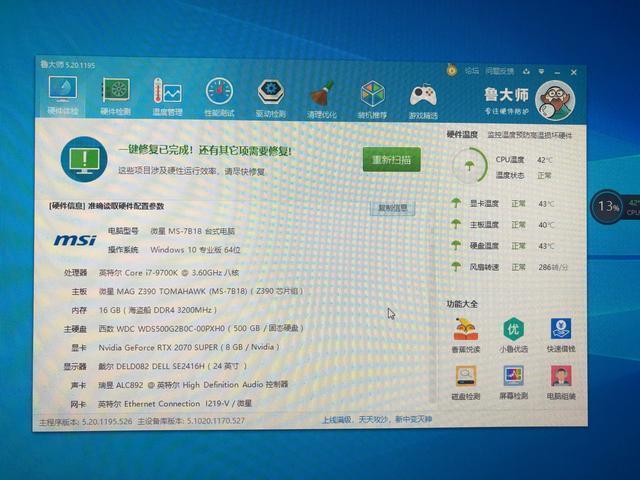
Task: Click the 硬盘温度 43℃ value
Action: pyautogui.click(x=546, y=246)
